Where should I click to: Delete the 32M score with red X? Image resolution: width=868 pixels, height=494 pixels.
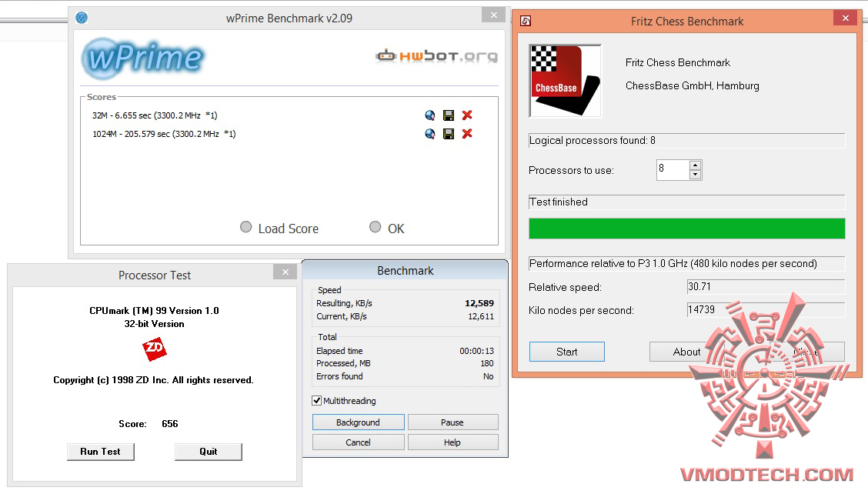coord(467,115)
